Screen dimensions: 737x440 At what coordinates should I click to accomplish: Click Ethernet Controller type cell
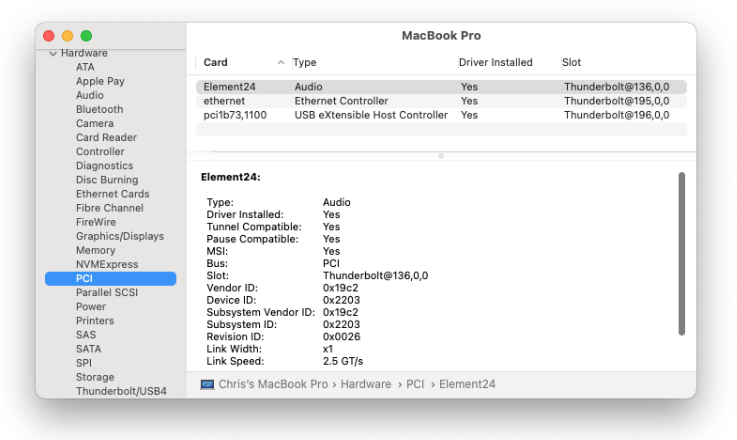(x=341, y=101)
